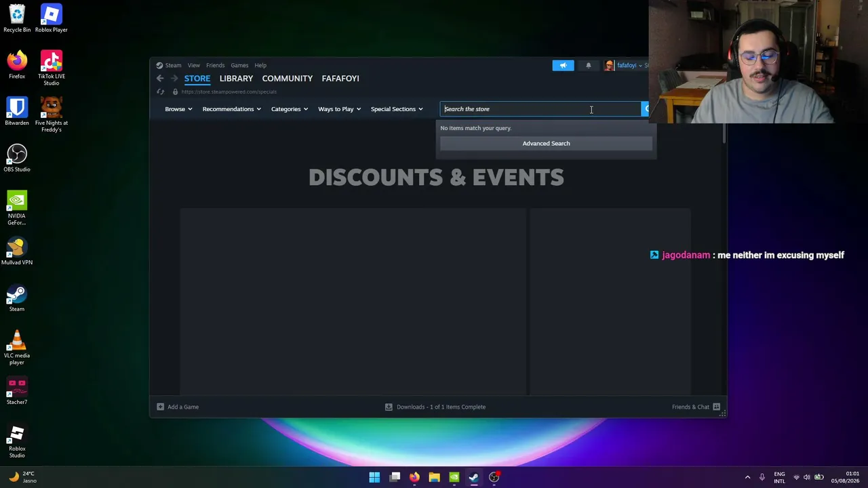Open the Windows Start menu
This screenshot has height=488, width=868.
(374, 477)
